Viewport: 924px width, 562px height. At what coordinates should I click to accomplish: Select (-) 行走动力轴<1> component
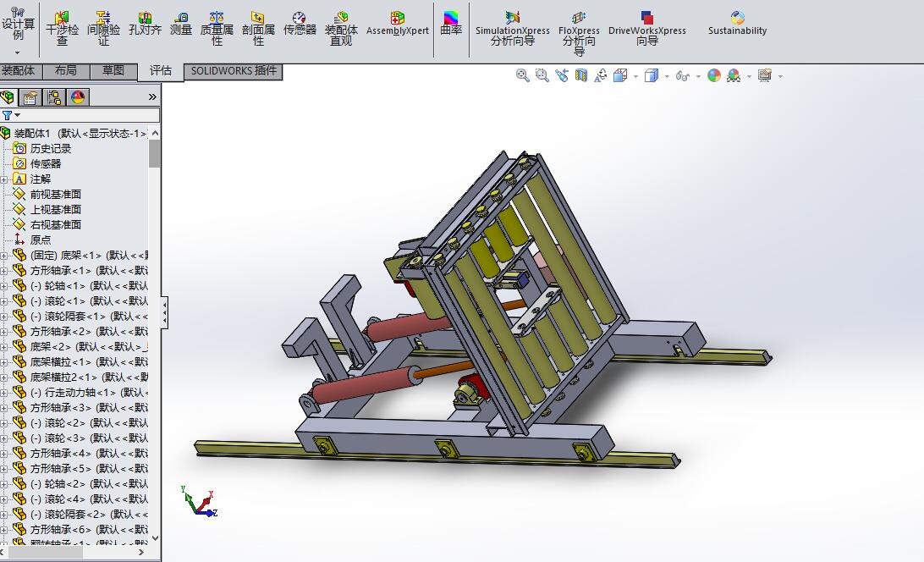(80, 393)
